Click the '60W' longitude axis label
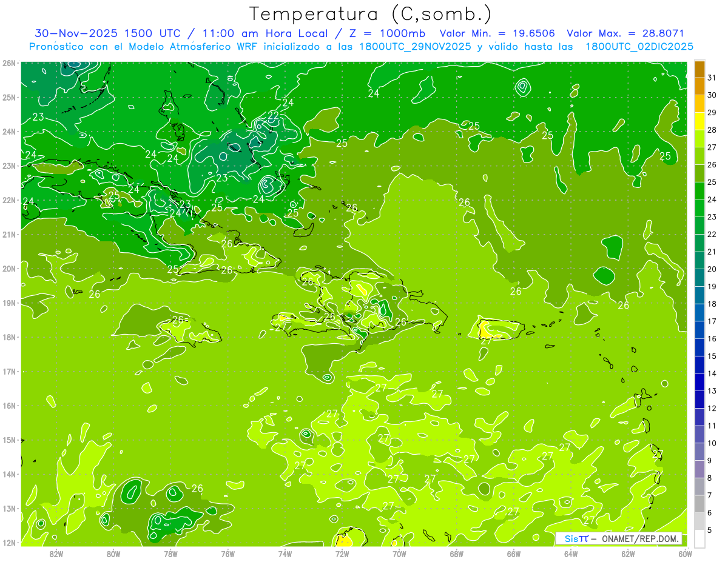Screen dimensions: 728x562 tap(686, 553)
